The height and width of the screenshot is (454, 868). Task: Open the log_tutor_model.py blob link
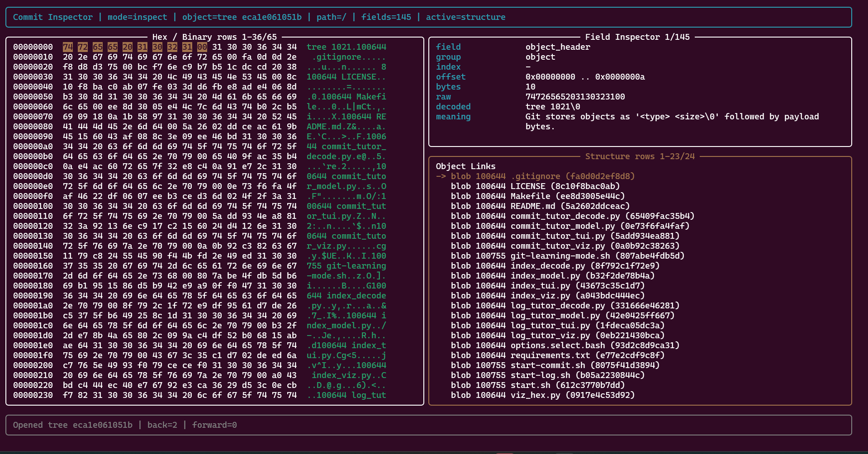click(563, 316)
